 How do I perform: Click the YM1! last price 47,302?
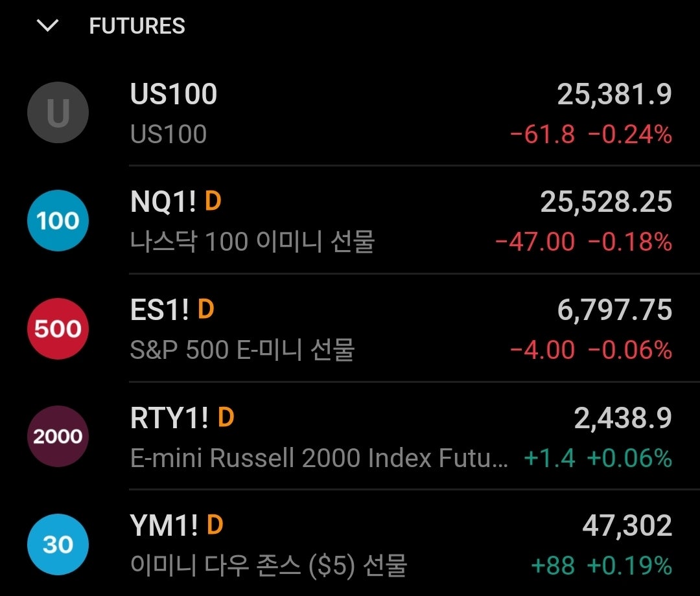click(x=627, y=526)
